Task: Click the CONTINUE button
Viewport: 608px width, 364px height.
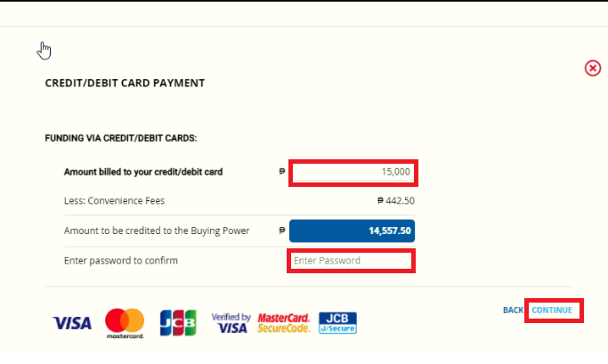Action: point(552,310)
